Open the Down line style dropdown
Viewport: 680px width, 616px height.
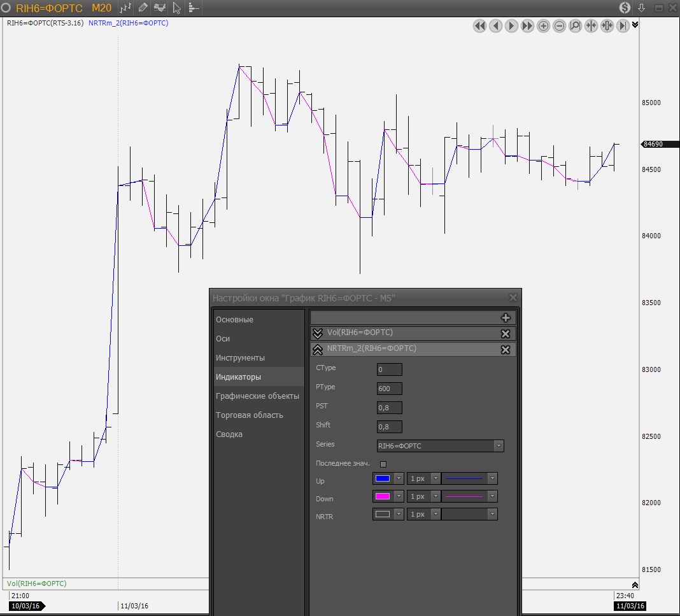pos(492,496)
